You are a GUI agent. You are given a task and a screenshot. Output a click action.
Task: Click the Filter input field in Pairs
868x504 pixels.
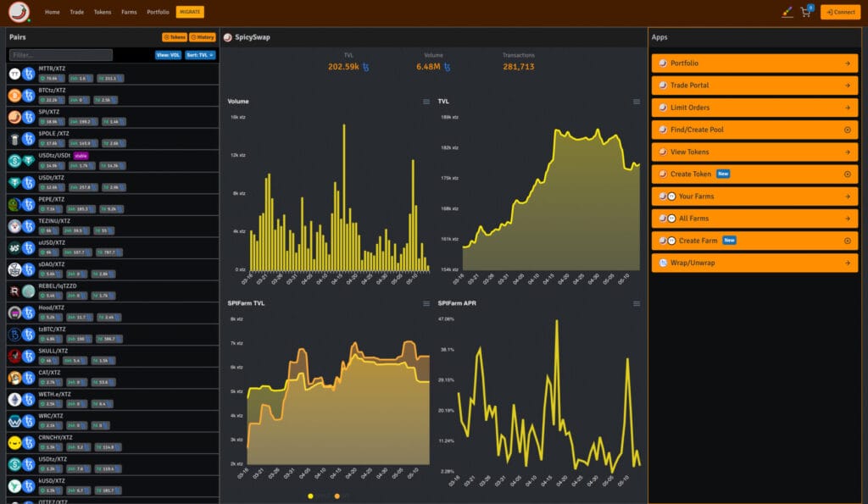click(61, 55)
